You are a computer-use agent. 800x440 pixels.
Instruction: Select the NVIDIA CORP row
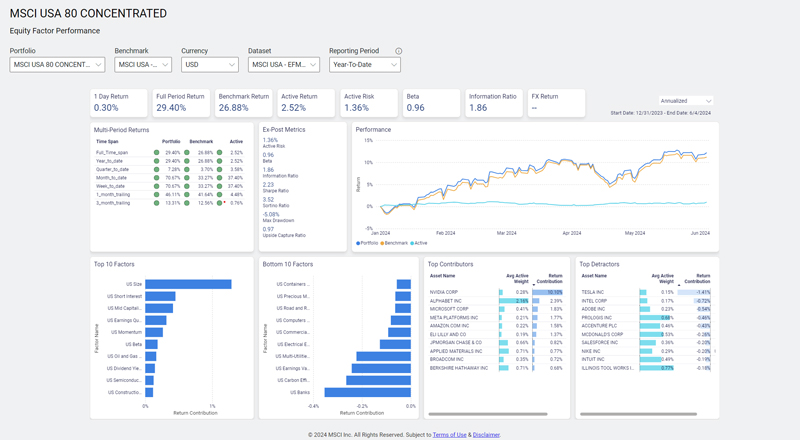[x=496, y=292]
